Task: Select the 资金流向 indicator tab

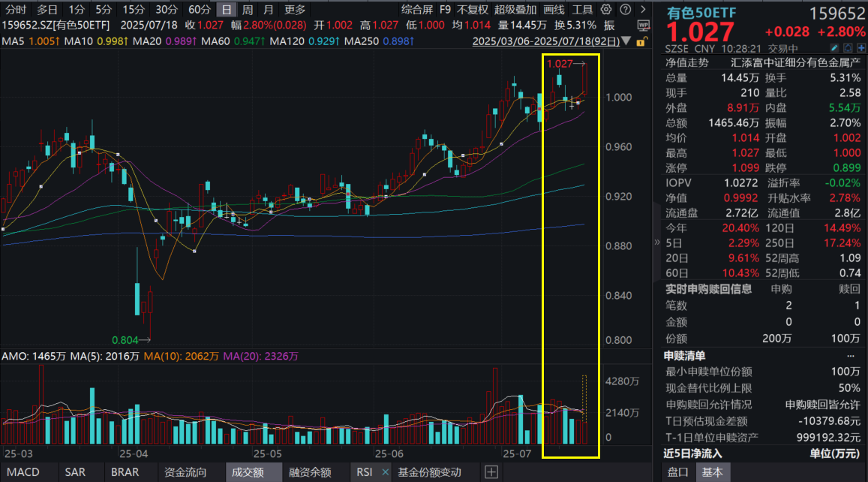Action: point(185,472)
